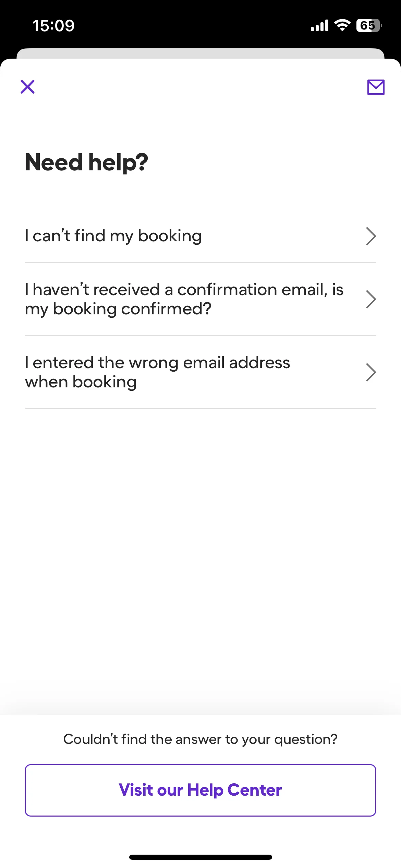Screen dimensions: 401x868
Task: Close the Need help sheet
Action: 28,87
